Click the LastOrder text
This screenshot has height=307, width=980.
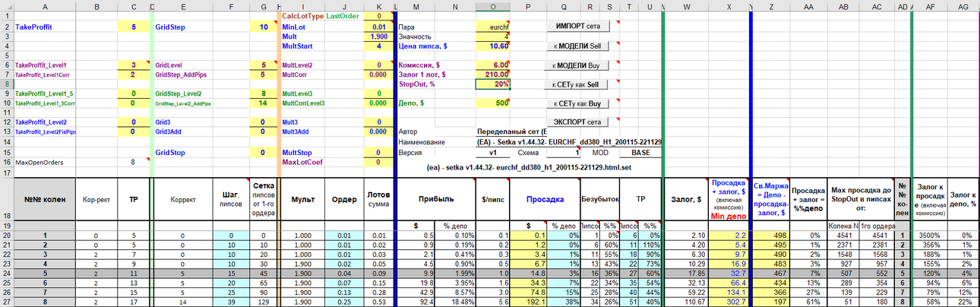coord(343,16)
